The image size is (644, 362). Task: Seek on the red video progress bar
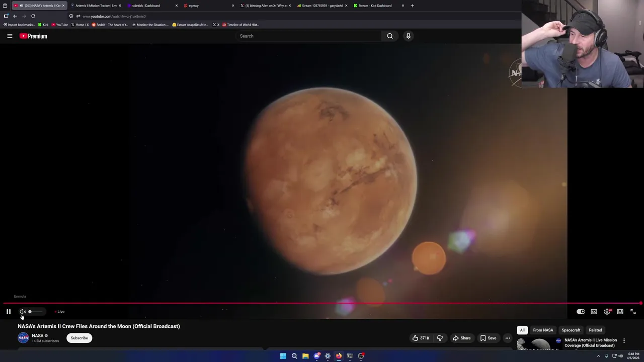(x=322, y=303)
